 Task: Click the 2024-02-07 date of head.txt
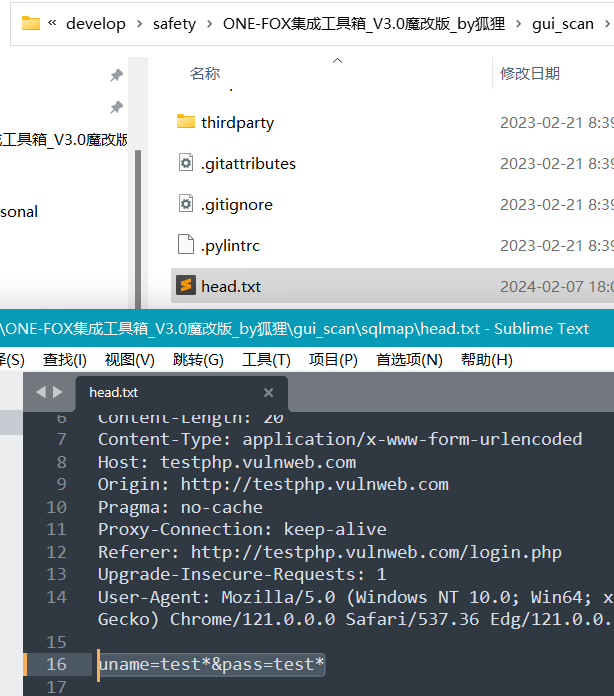click(x=557, y=287)
